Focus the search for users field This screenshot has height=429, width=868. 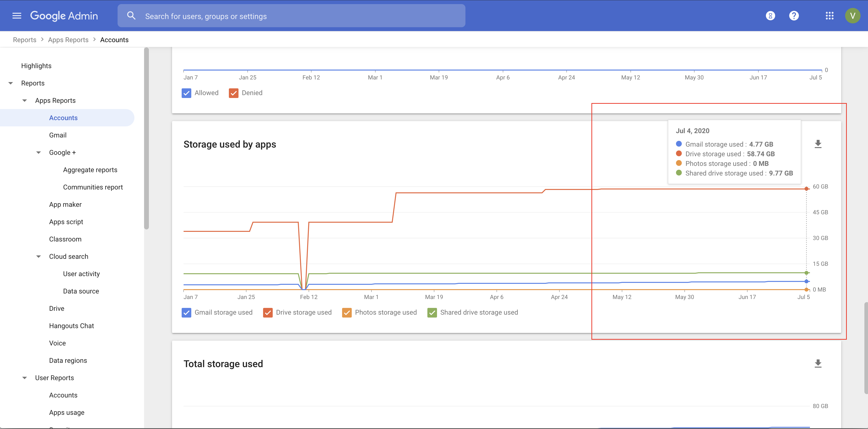(292, 16)
